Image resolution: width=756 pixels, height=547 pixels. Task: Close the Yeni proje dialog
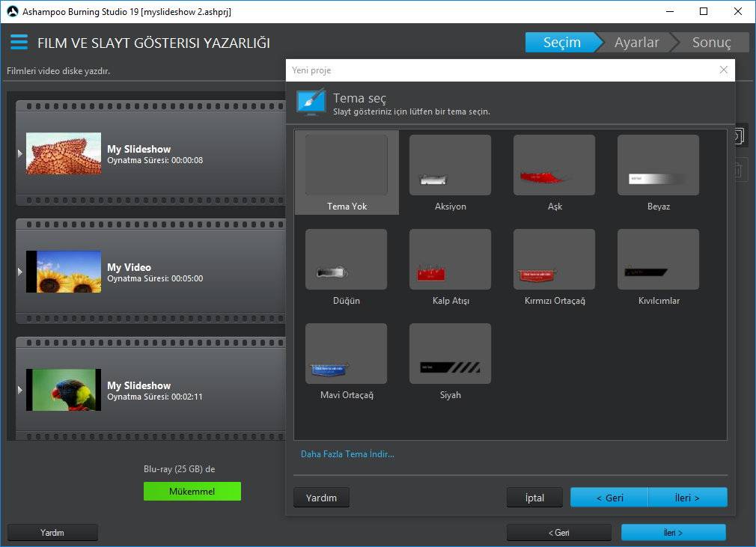(723, 70)
